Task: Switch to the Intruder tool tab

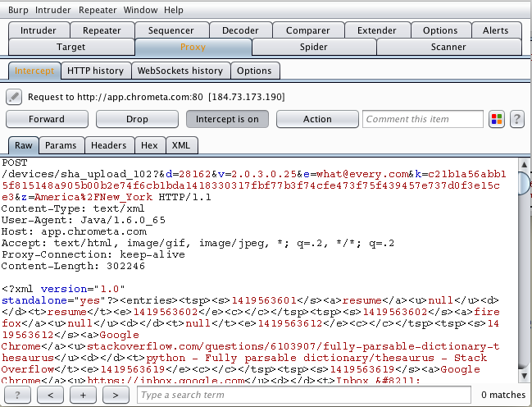Action: click(39, 30)
